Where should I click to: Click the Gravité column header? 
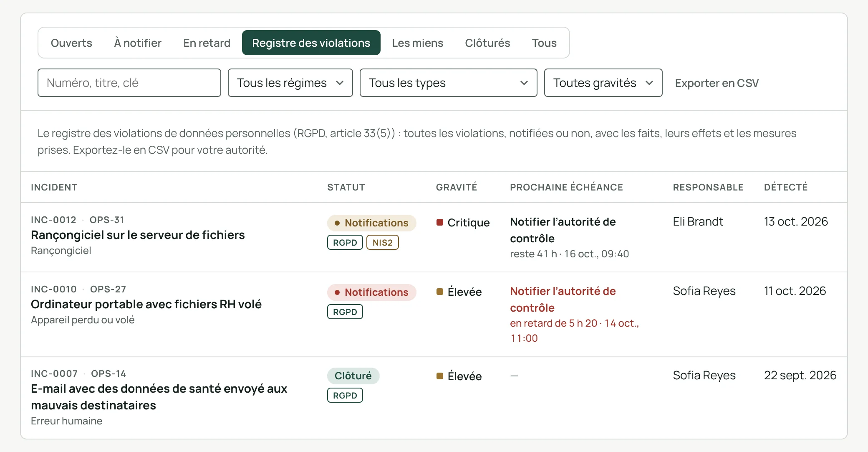tap(457, 187)
